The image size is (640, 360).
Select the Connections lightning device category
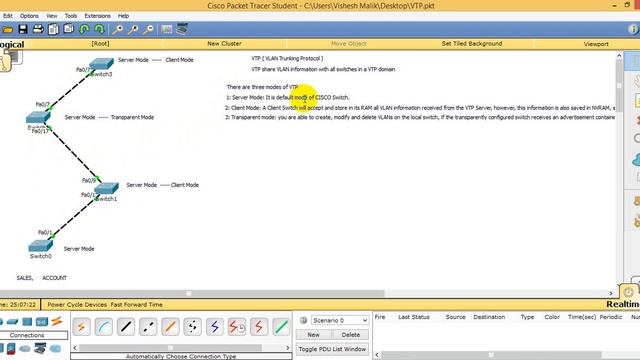pos(57,321)
